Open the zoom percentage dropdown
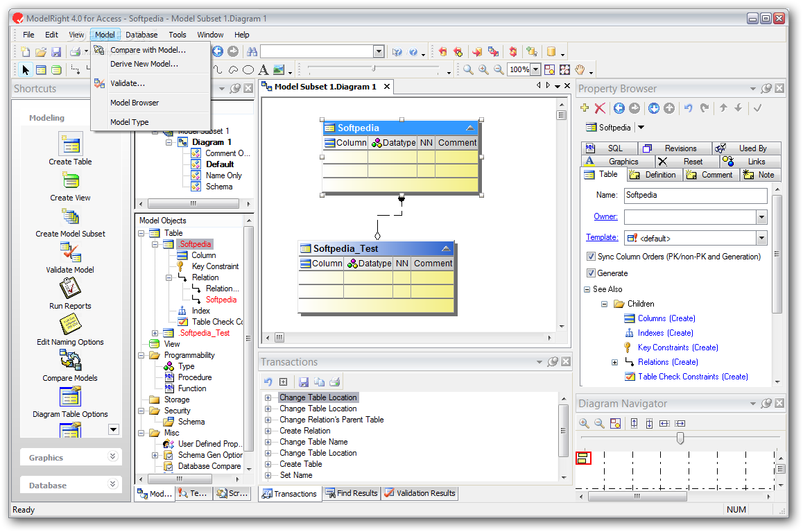Viewport: 803px width, 532px height. 535,69
